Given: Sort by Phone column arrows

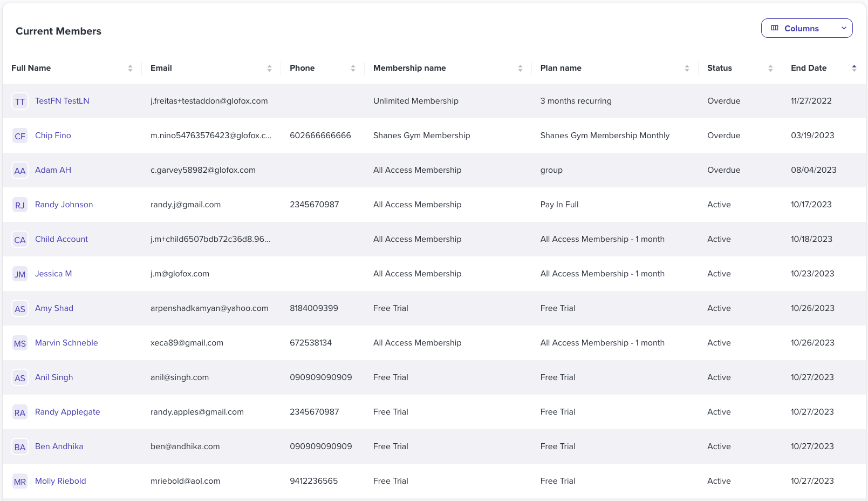Looking at the screenshot, I should pos(353,68).
